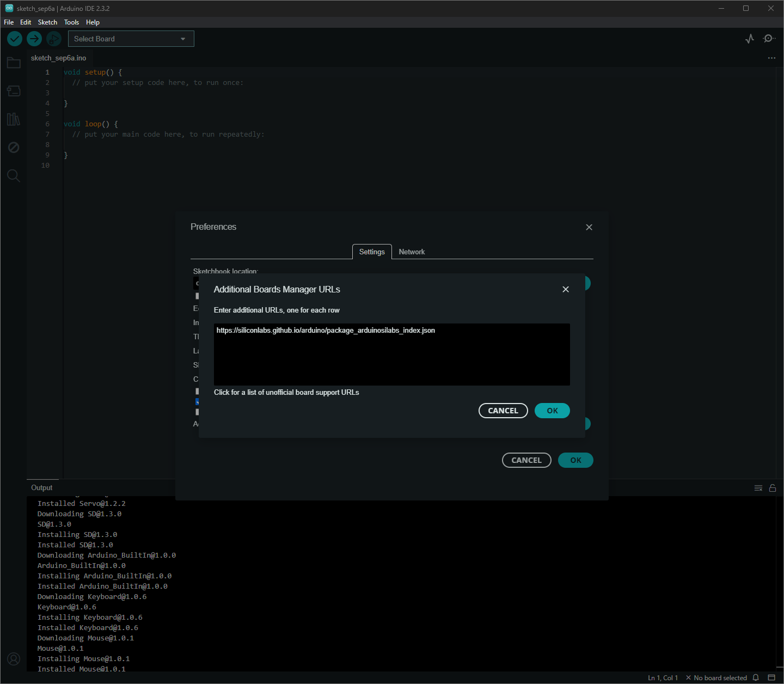Start debugging with the toolbar debug icon
Image resolution: width=784 pixels, height=684 pixels.
53,39
